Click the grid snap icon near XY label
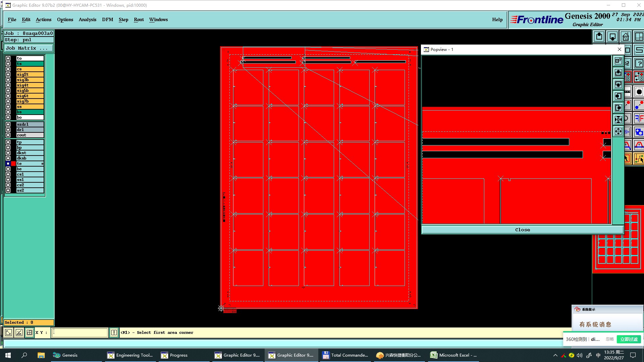The width and height of the screenshot is (644, 362). (30, 333)
